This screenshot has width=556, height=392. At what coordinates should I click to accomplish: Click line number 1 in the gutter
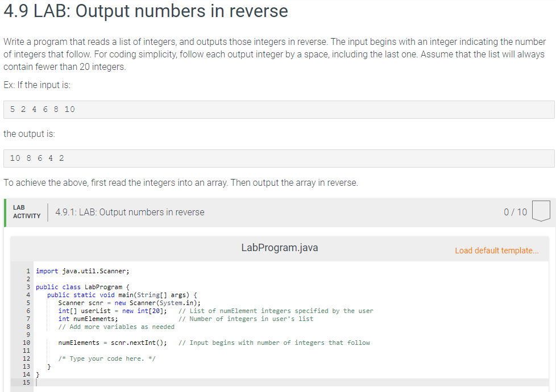(28, 271)
